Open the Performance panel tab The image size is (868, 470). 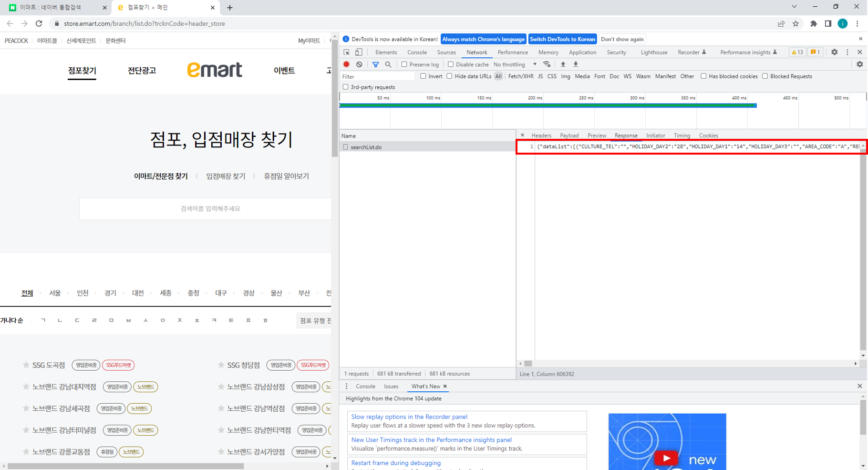513,52
